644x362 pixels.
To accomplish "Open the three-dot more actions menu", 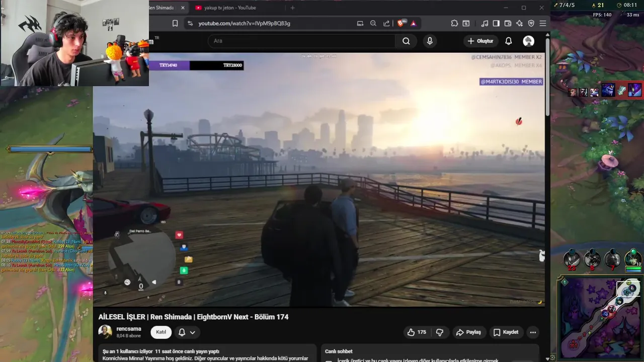I will pos(533,332).
